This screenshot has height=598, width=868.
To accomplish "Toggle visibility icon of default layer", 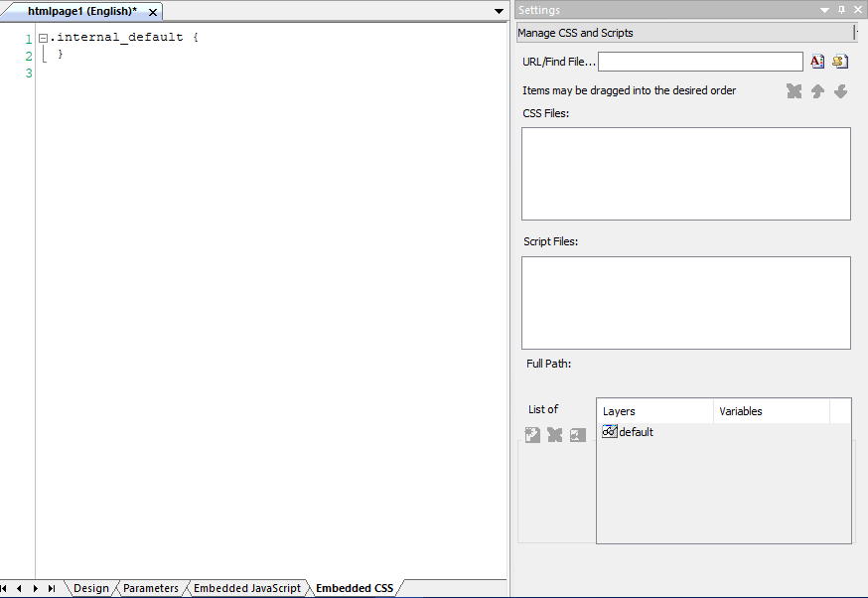I will (x=610, y=431).
